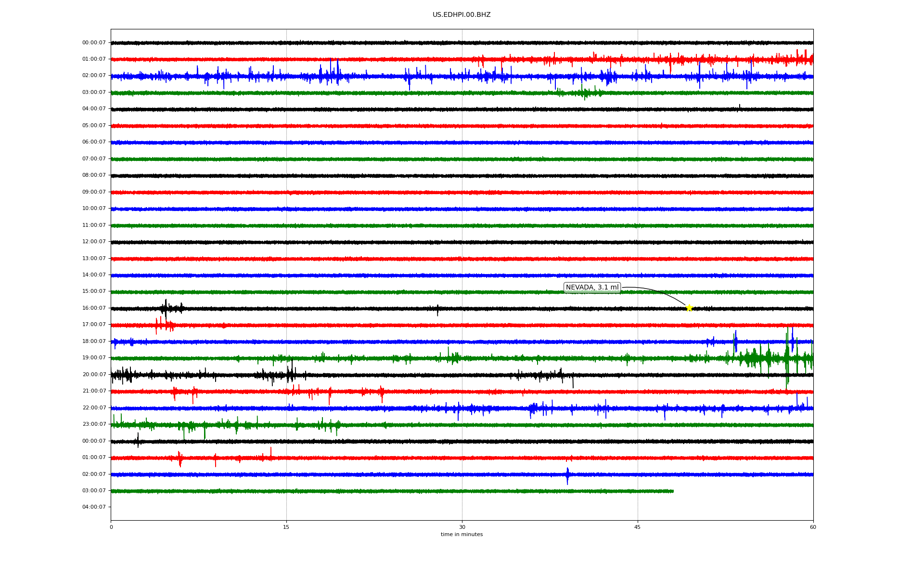The image size is (924, 578).
Task: Click the 02:00:07 label near the top
Action: (94, 76)
